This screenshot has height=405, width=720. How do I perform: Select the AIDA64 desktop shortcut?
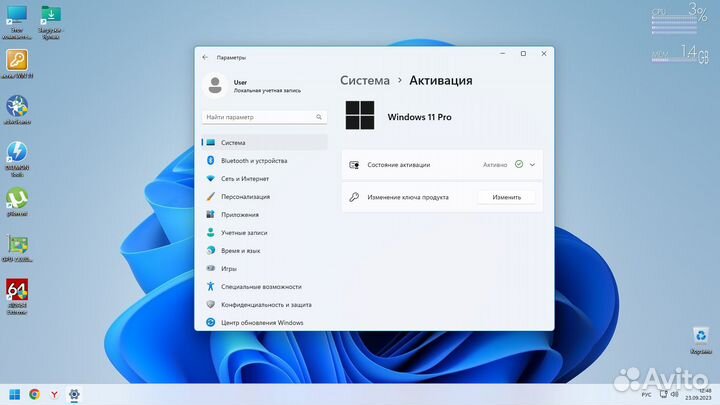point(17,297)
